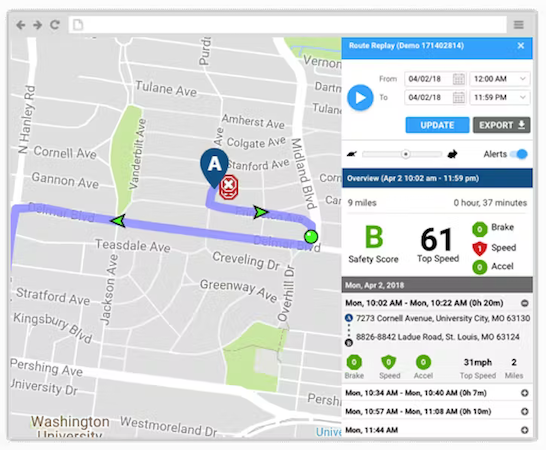
Task: Click the playback speed slider handle
Action: click(x=405, y=154)
